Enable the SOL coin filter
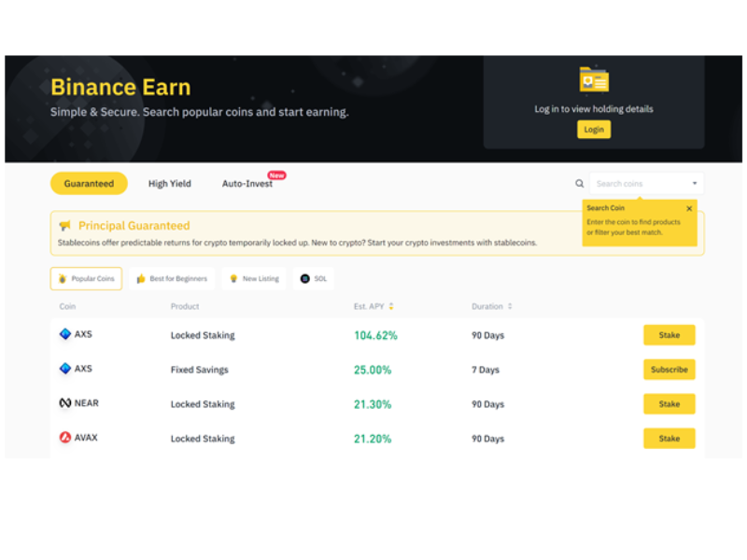 (313, 278)
